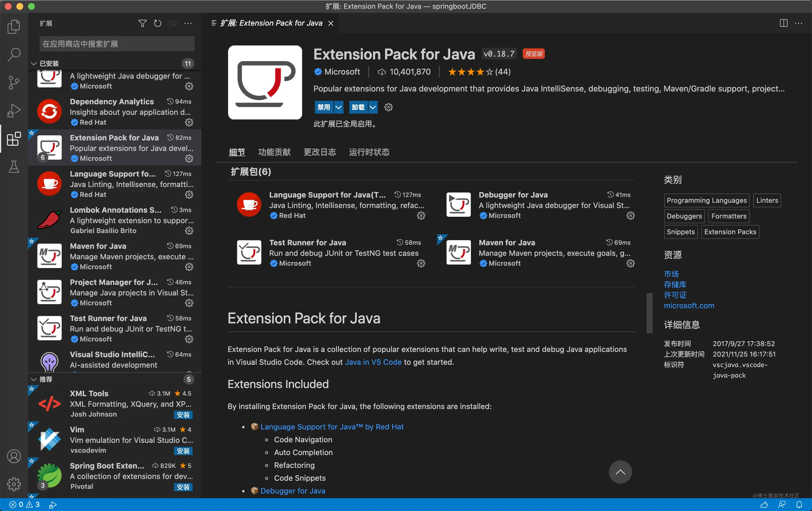812x511 pixels.
Task: Click the scroll-to-top round button
Action: (620, 472)
